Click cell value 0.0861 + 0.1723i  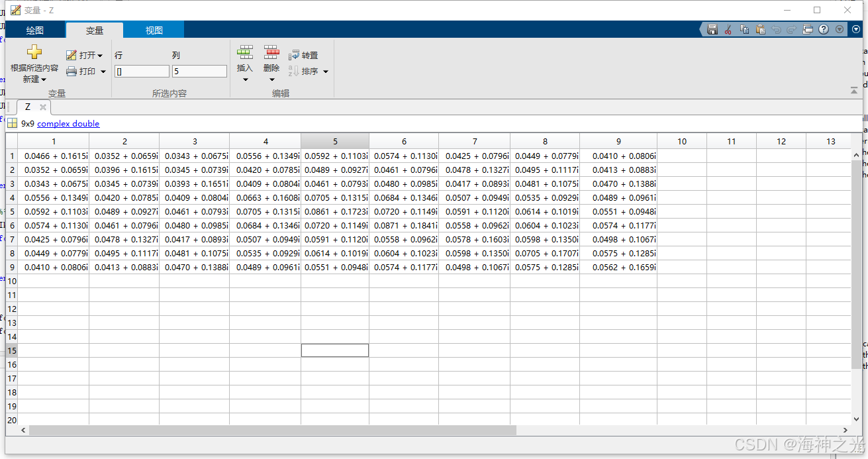335,211
